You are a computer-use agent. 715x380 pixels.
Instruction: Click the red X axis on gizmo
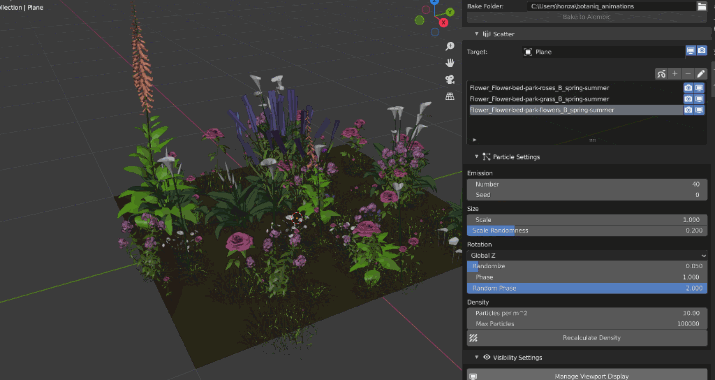tap(443, 22)
